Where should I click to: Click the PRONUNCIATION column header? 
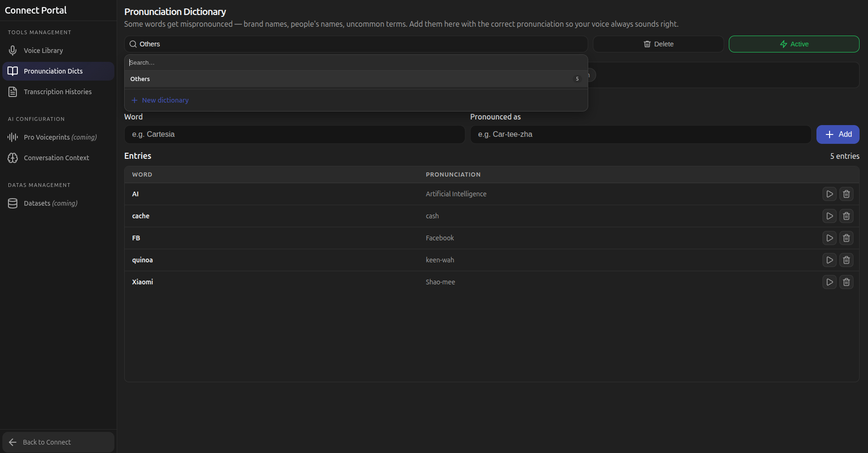[453, 175]
